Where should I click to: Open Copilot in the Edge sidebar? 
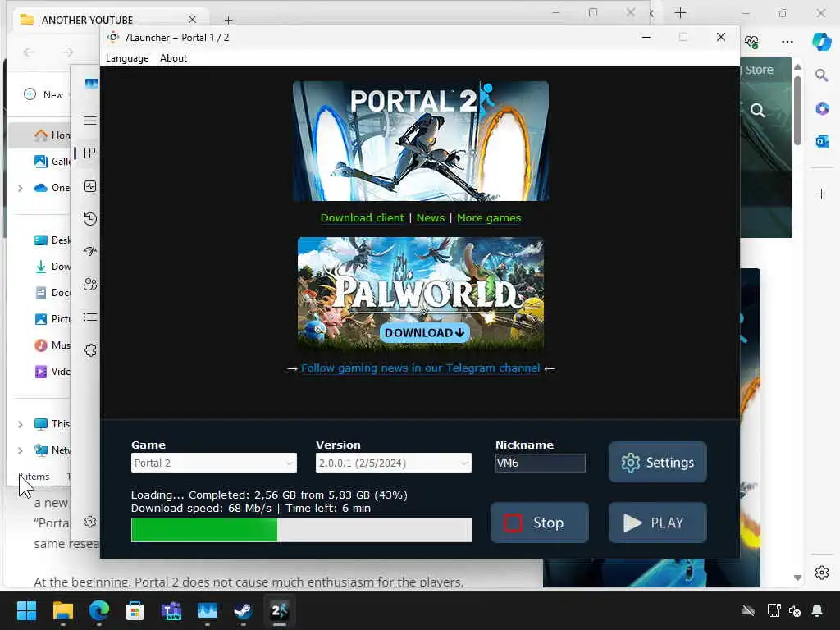point(821,42)
